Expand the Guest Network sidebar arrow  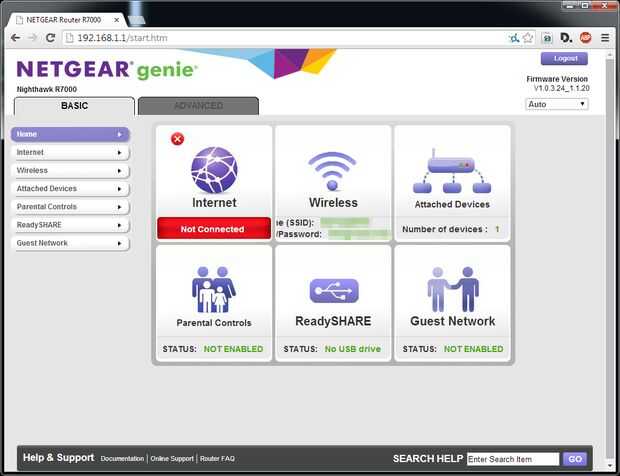[119, 244]
